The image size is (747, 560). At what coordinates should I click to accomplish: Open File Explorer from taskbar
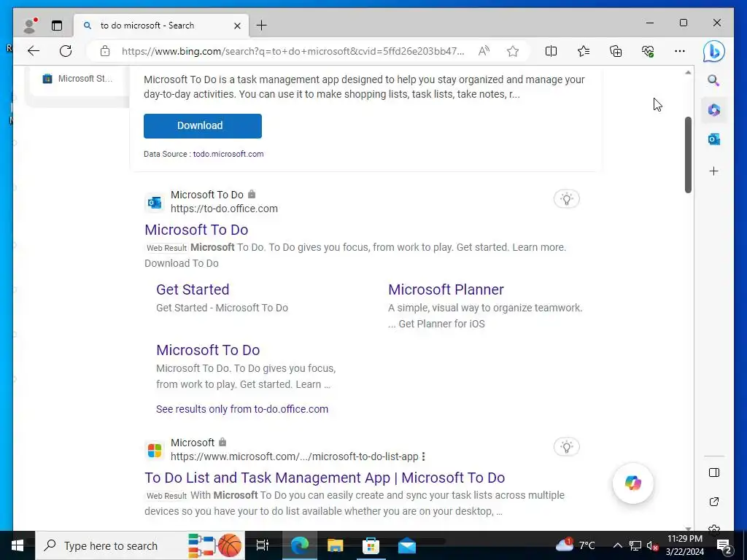(x=335, y=545)
